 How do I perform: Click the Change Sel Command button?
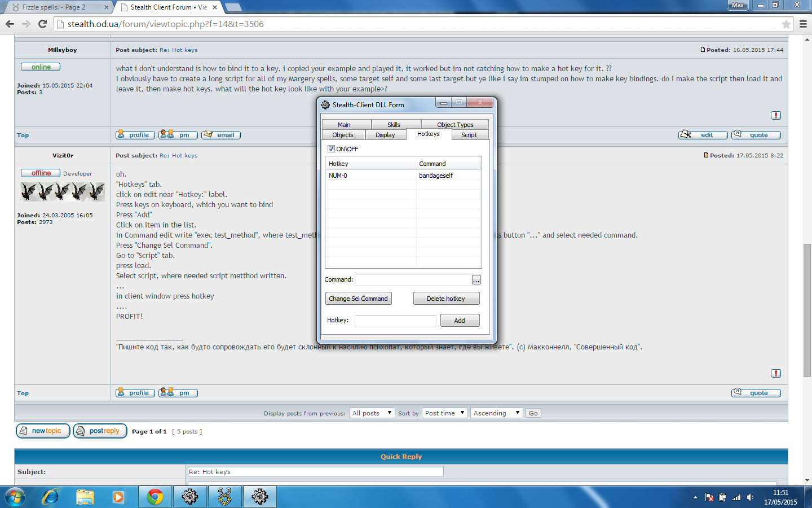click(x=358, y=299)
